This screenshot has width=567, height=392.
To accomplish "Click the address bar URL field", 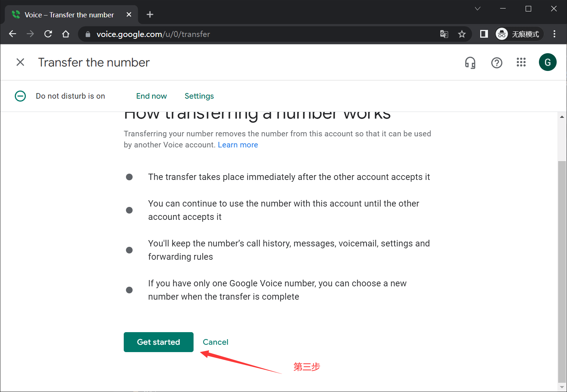I will tap(259, 34).
